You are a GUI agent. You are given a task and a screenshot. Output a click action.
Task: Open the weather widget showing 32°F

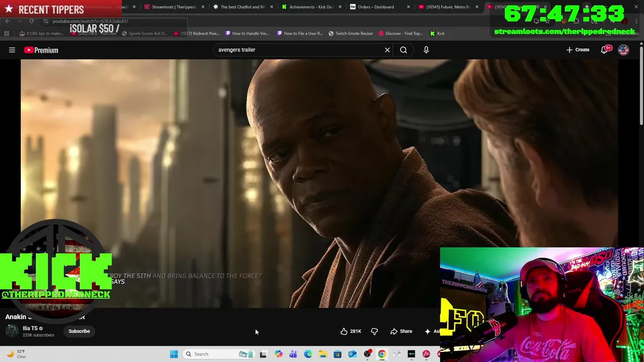[x=15, y=354]
